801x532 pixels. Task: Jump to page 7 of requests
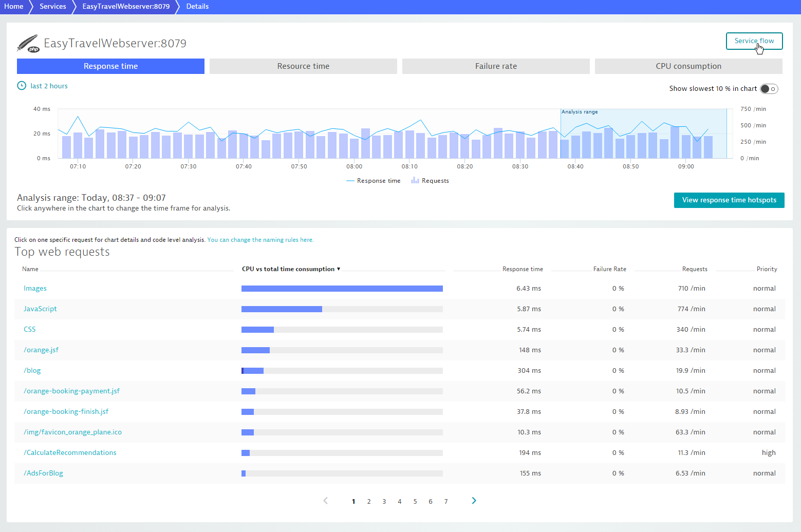[446, 501]
